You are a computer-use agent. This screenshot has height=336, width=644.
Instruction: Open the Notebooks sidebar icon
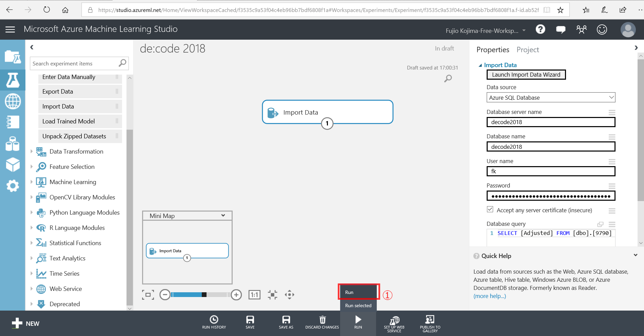click(x=13, y=122)
